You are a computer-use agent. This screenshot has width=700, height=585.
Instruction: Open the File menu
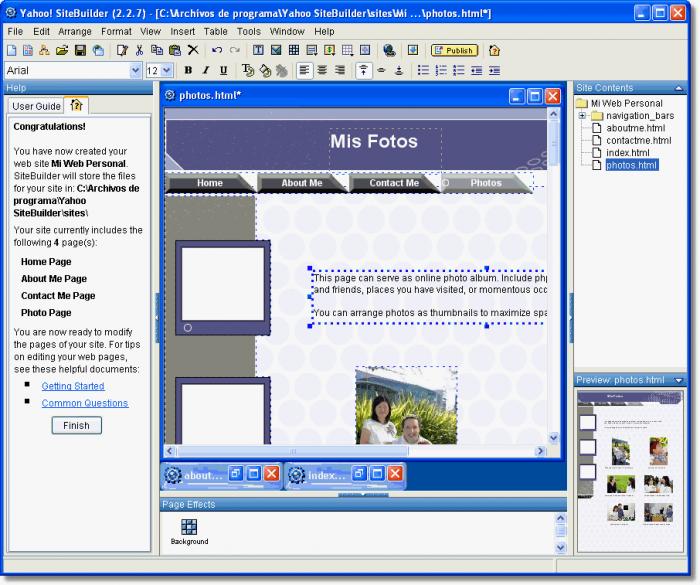point(15,32)
